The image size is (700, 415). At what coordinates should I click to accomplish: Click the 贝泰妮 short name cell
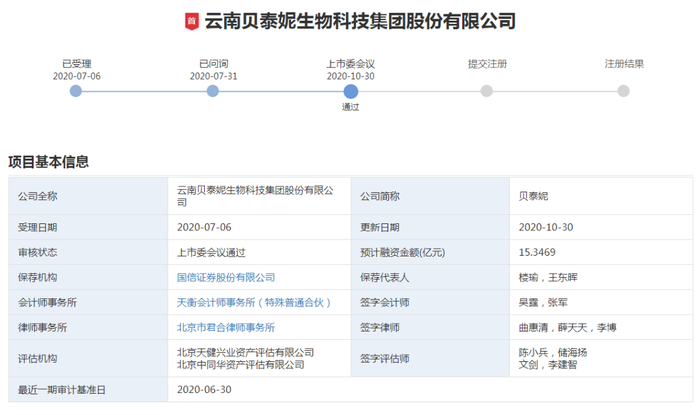[x=601, y=196]
